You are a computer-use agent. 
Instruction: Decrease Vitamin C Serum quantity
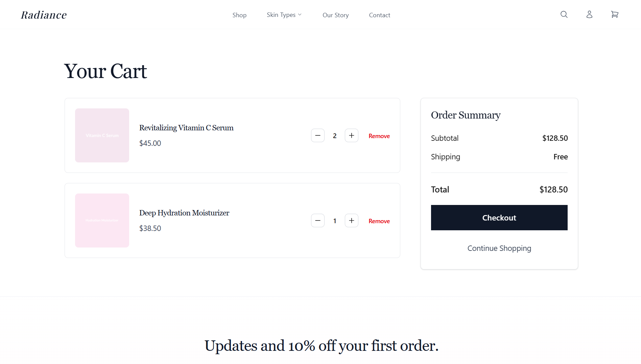point(318,135)
